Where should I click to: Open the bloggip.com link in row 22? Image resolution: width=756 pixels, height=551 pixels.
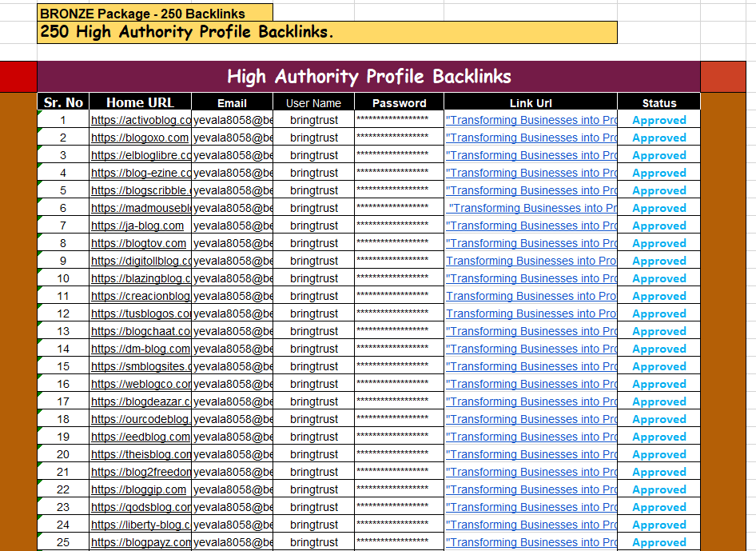(x=138, y=490)
